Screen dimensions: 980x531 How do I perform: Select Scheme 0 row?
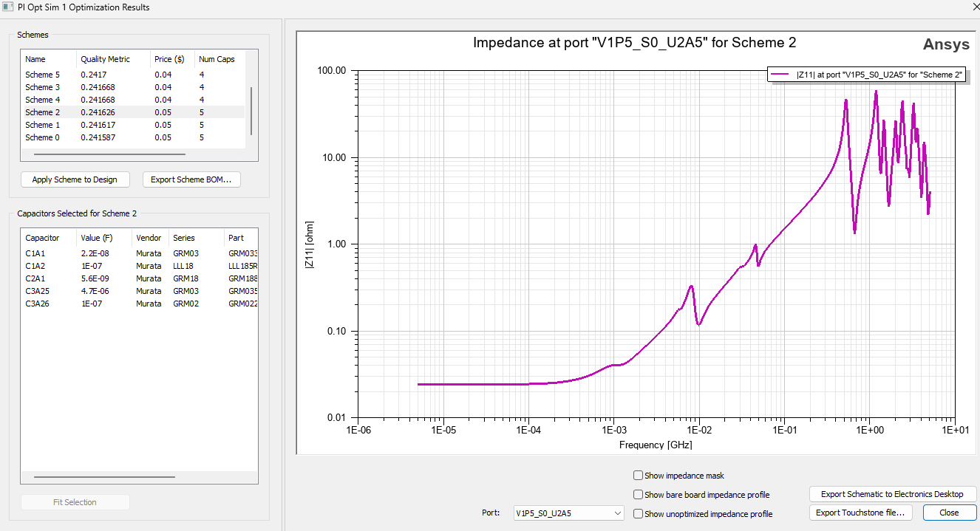click(39, 137)
